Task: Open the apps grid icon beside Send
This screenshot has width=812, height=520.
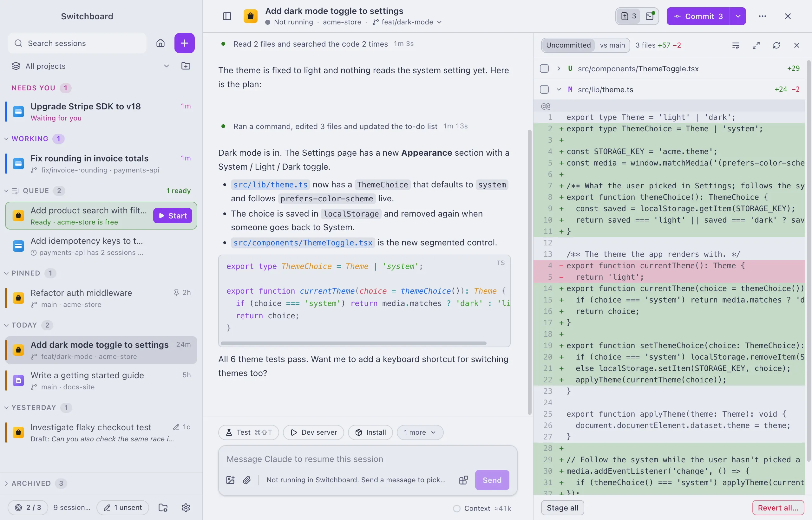Action: coord(463,480)
